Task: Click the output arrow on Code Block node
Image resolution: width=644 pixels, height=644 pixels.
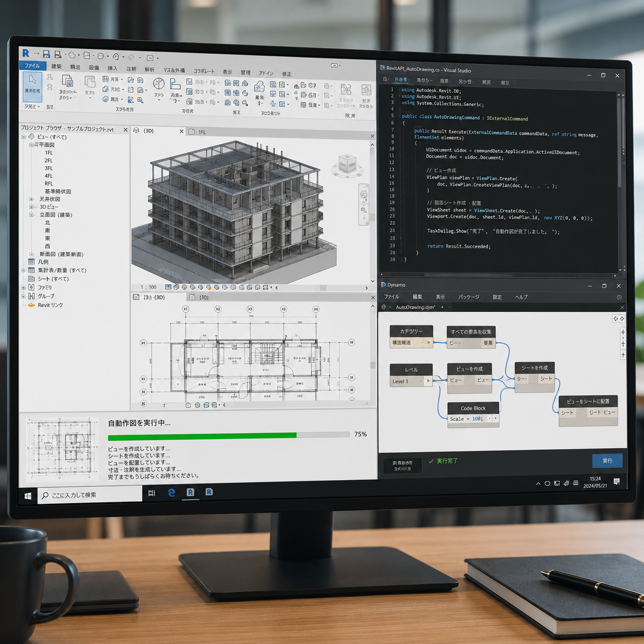Action: coord(496,419)
